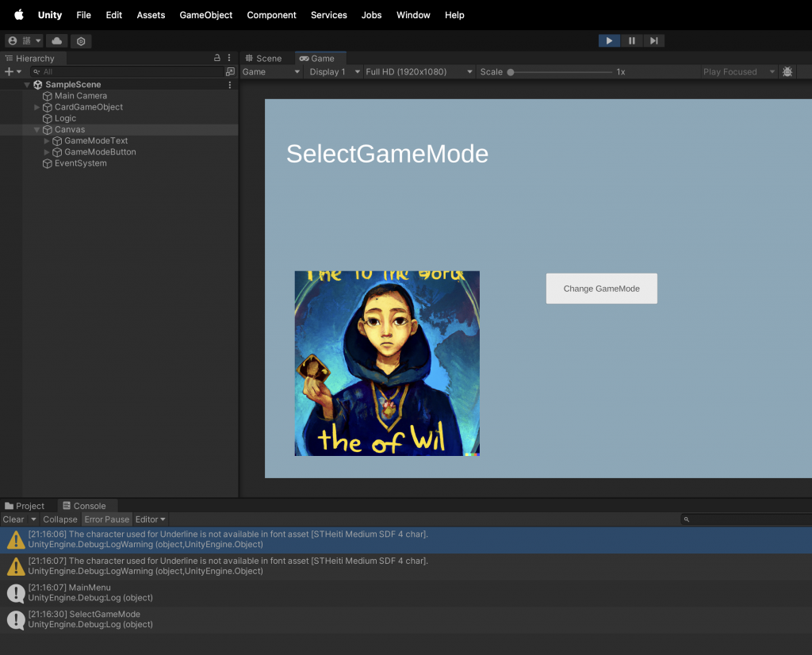This screenshot has width=812, height=655.
Task: Open SampleScene options kebab menu
Action: click(x=230, y=84)
